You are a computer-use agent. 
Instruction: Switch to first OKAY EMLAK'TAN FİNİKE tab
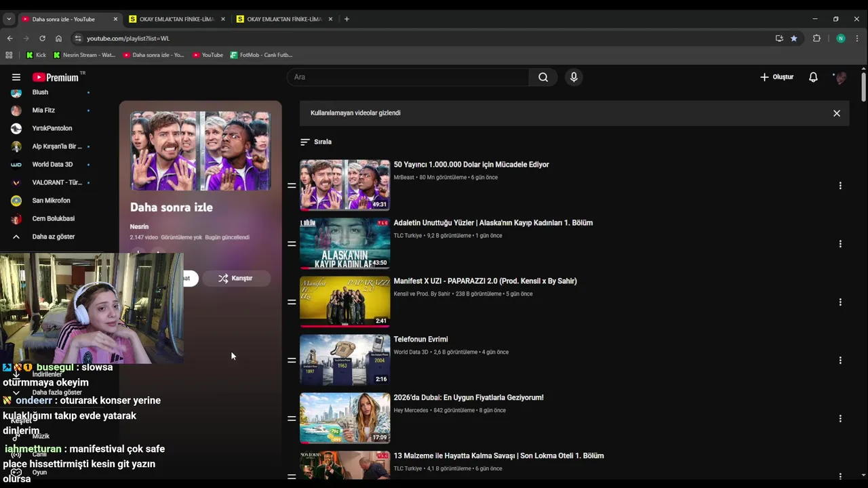pyautogui.click(x=176, y=19)
